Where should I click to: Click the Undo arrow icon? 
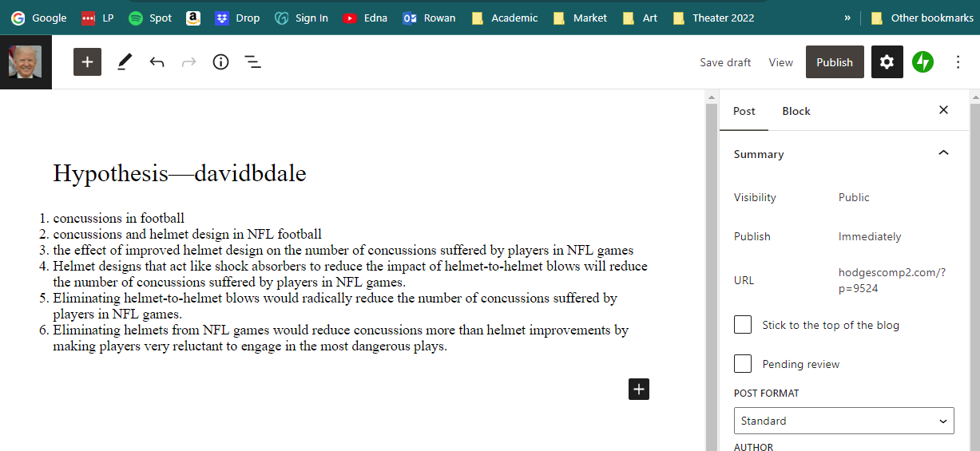coord(157,62)
